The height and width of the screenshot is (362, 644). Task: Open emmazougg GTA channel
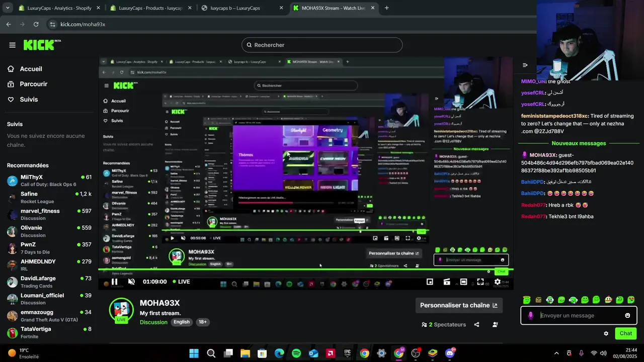point(49,316)
